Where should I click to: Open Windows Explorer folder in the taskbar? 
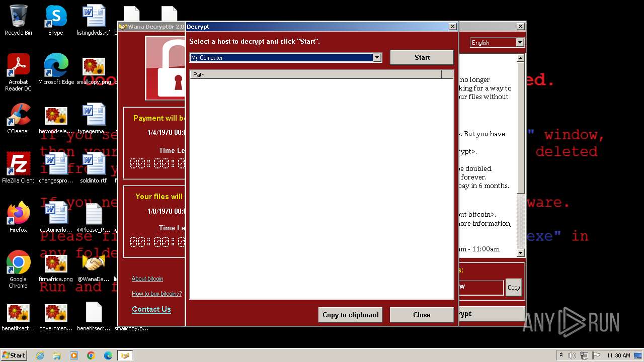[57, 355]
